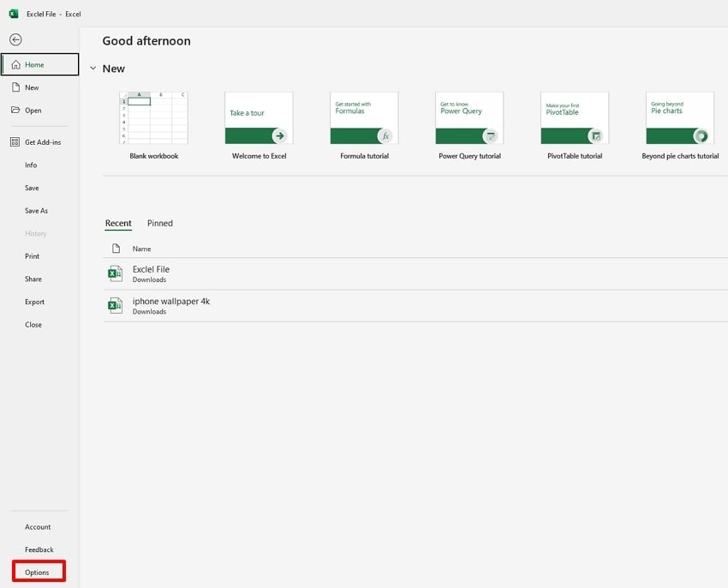This screenshot has width=728, height=588.
Task: Click the blank page icon beside New
Action: click(15, 87)
